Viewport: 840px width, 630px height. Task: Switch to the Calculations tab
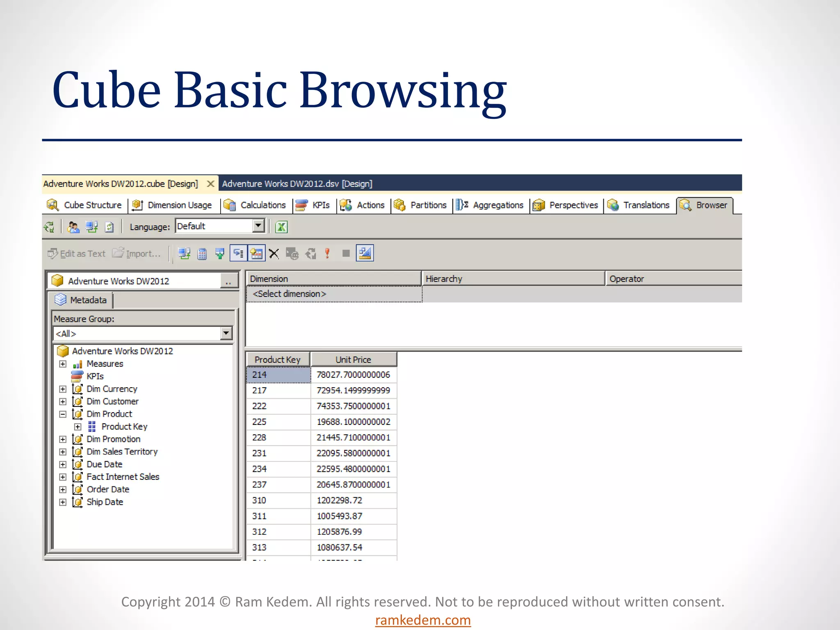click(262, 205)
